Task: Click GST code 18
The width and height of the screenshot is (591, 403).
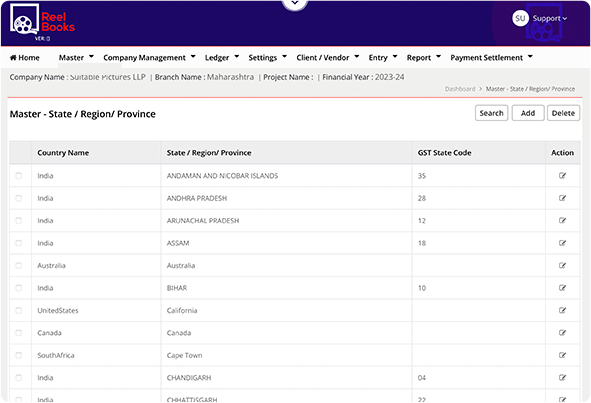Action: 422,243
